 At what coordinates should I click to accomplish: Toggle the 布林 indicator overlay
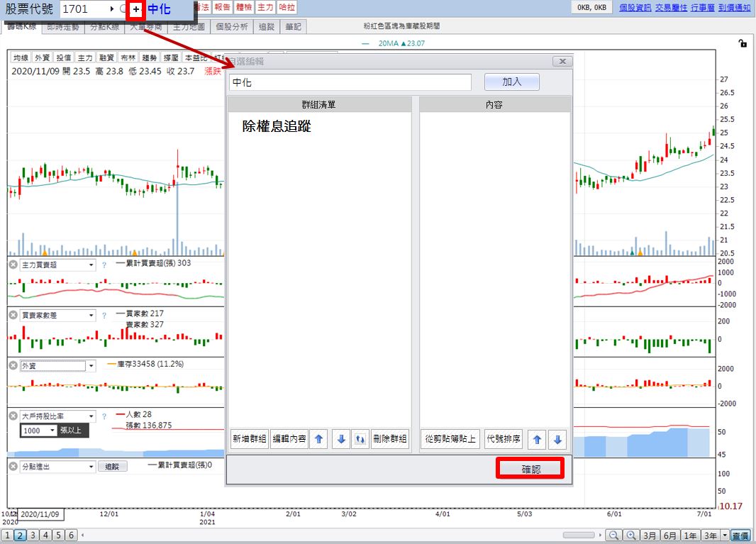128,58
